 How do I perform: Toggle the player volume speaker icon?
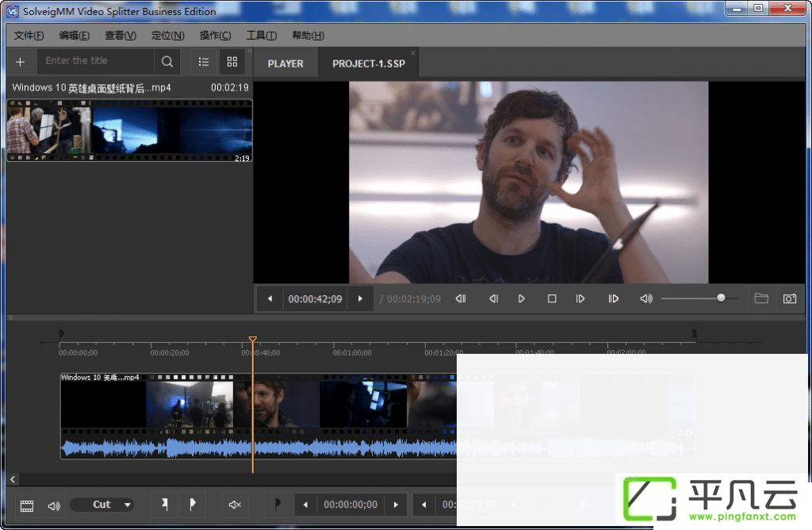coord(645,299)
